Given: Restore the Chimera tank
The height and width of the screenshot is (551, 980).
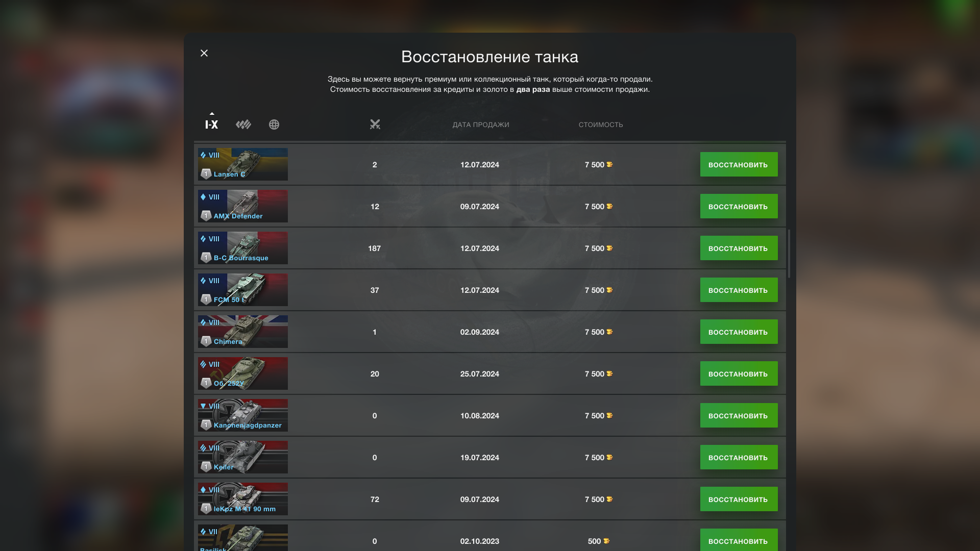Looking at the screenshot, I should [739, 332].
